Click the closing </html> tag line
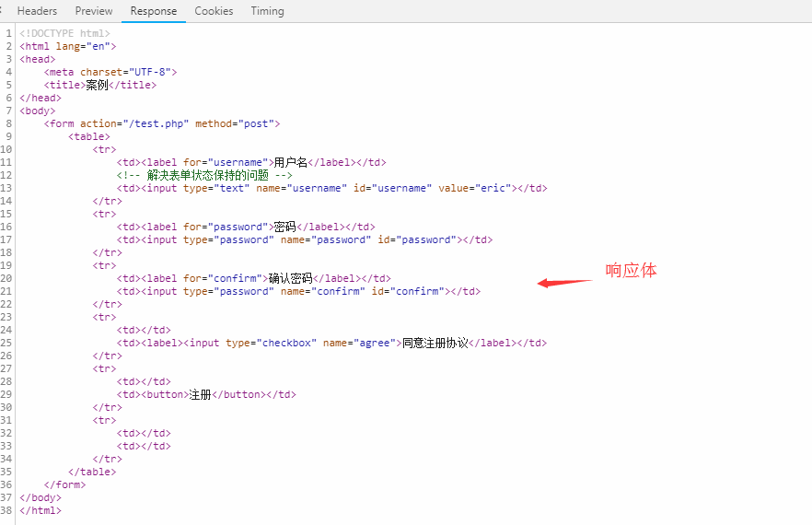 point(41,510)
